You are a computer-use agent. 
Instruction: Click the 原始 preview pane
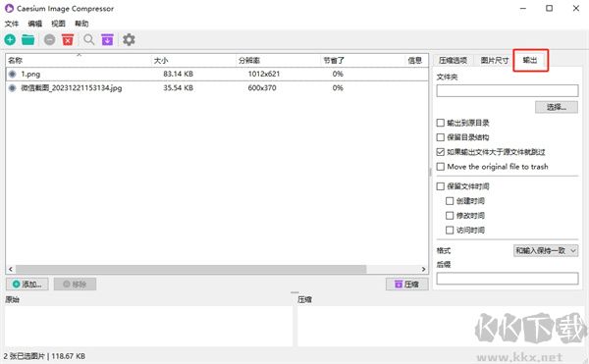pyautogui.click(x=149, y=326)
